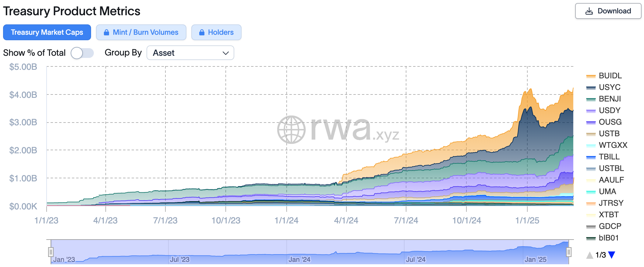644x267 pixels.
Task: Toggle BENJI legend entry visibility
Action: 610,99
